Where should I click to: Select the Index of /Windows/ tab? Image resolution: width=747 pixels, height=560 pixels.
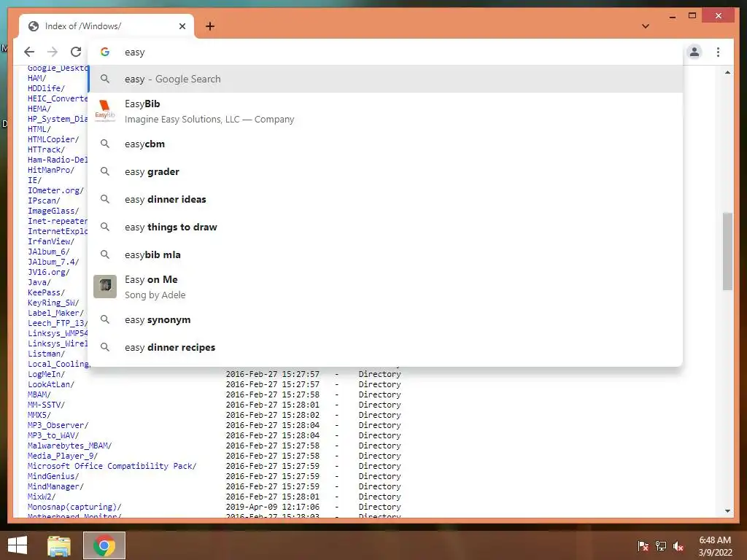(x=107, y=26)
